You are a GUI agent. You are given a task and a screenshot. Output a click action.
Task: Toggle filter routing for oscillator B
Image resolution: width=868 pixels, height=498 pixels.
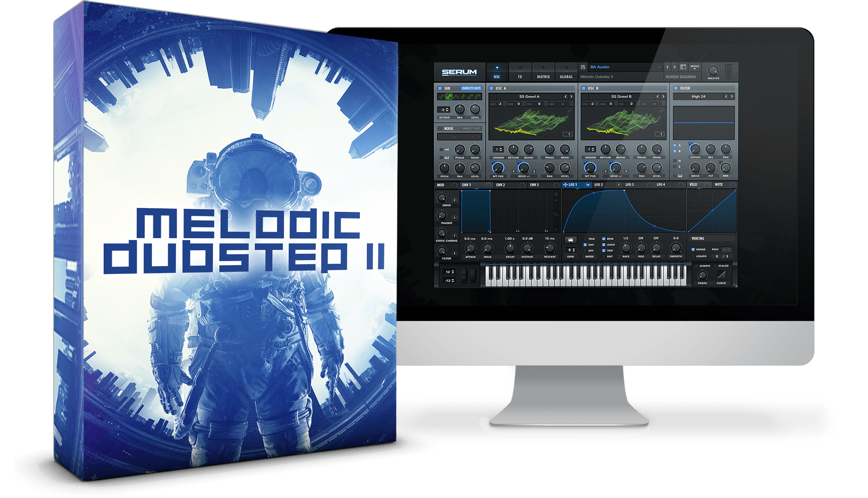click(675, 151)
